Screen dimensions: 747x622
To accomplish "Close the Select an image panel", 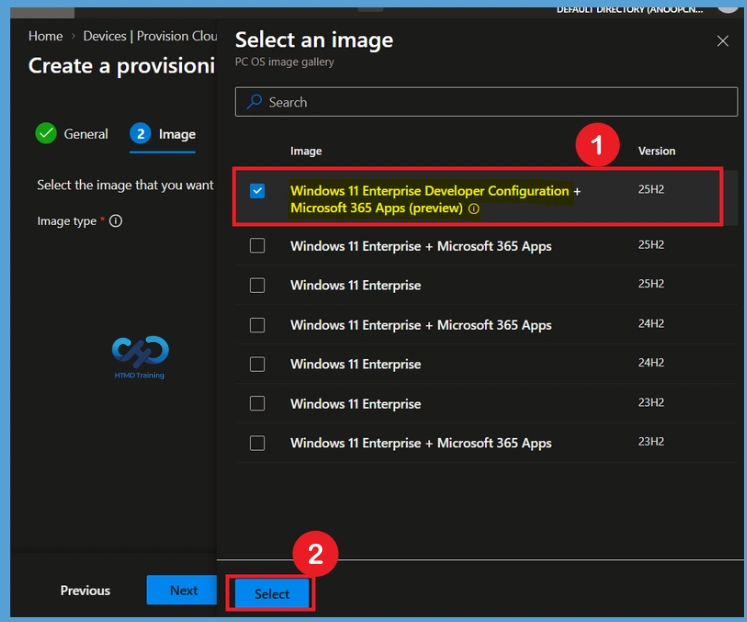I will pos(722,41).
